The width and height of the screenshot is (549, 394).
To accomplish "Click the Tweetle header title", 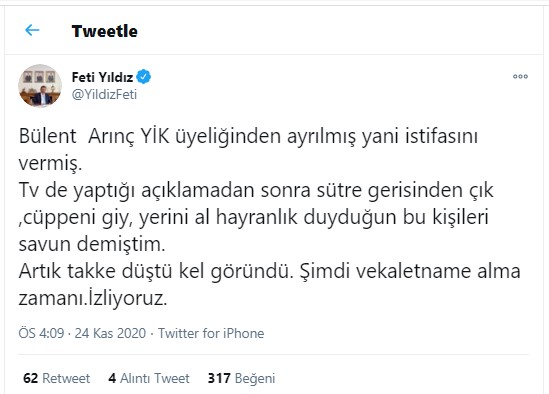I will point(104,31).
